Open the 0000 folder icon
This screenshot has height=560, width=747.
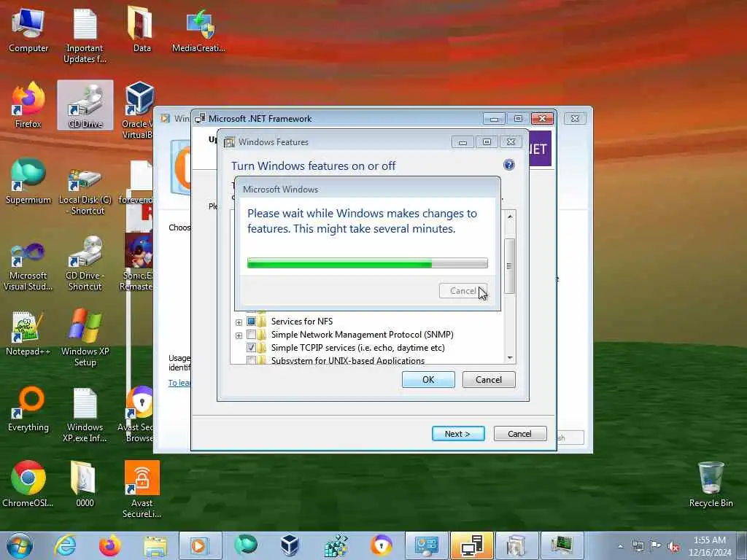coord(85,483)
